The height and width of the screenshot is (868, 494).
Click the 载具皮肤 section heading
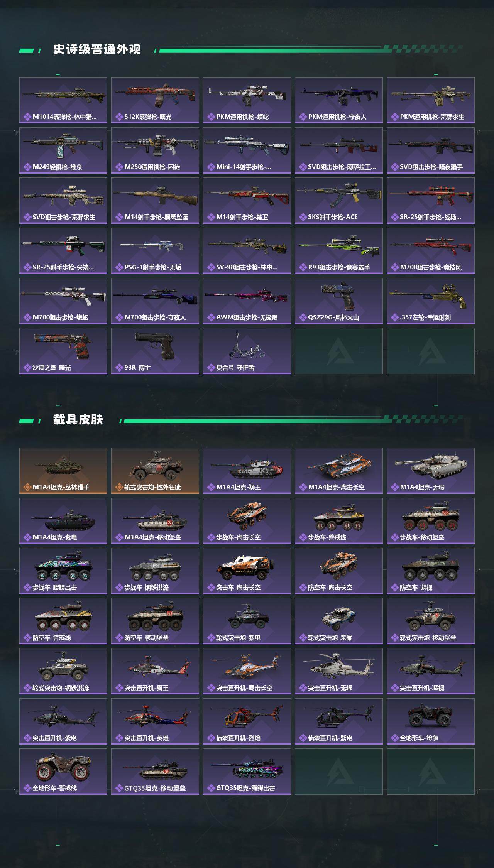pyautogui.click(x=78, y=420)
